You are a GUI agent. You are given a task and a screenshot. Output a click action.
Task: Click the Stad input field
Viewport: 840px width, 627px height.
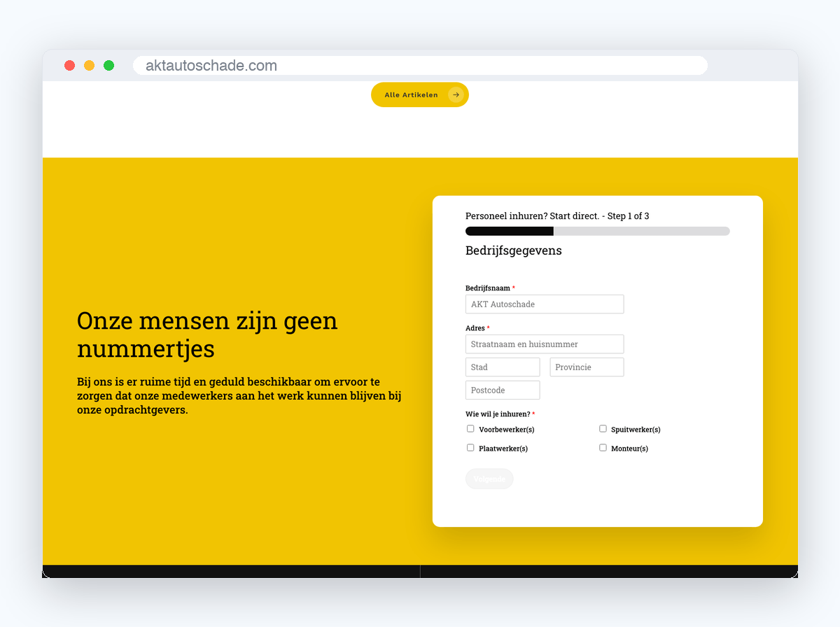click(x=503, y=367)
